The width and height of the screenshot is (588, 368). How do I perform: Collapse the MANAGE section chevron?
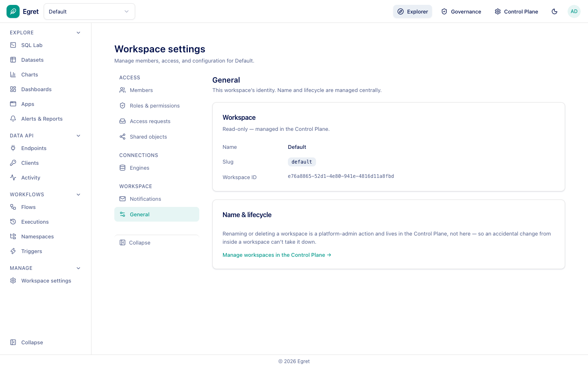click(78, 268)
